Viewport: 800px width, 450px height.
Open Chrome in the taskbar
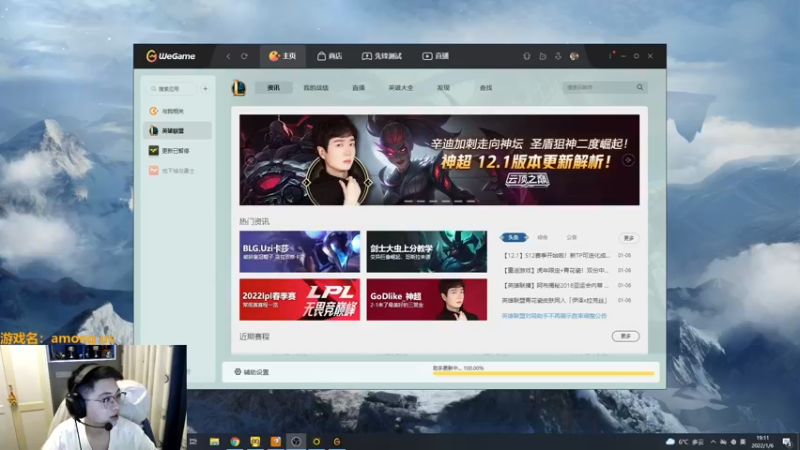pos(235,441)
